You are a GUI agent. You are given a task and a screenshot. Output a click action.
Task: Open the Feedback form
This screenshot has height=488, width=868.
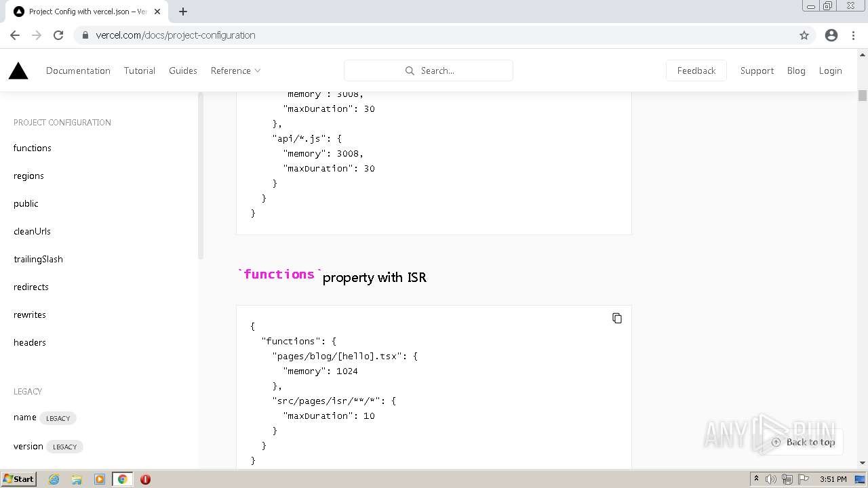click(x=696, y=70)
